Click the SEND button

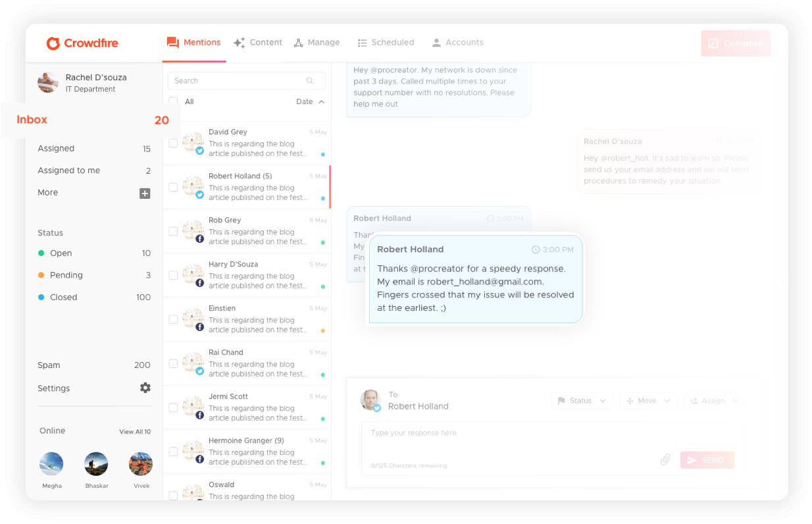tap(707, 460)
